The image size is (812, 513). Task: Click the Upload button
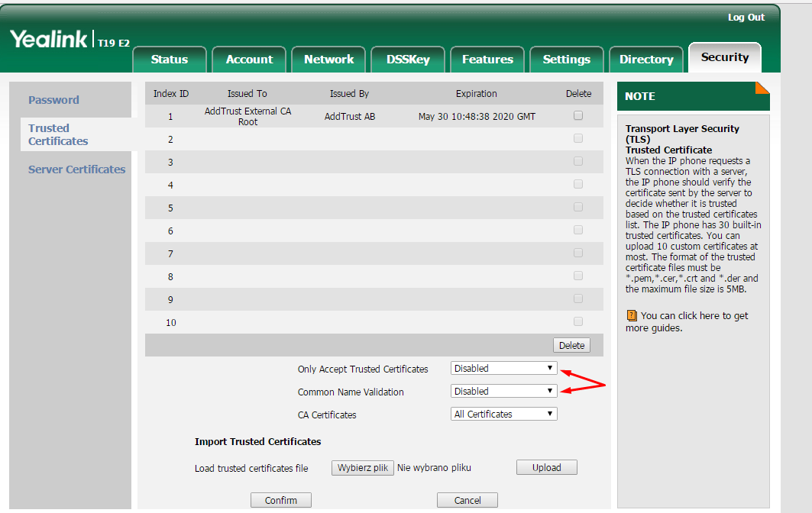click(x=546, y=468)
